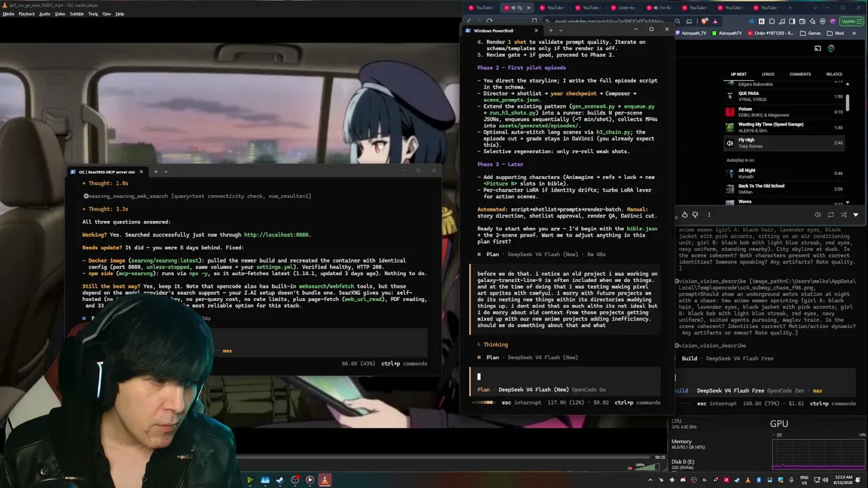Open the Media menu in VLC
Screen dimensions: 868x488
8,14
